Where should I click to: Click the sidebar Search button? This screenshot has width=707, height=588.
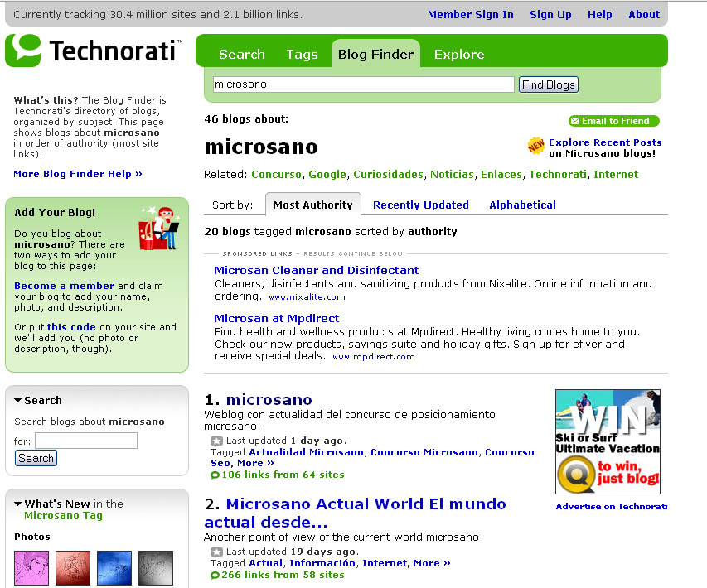pyautogui.click(x=36, y=458)
